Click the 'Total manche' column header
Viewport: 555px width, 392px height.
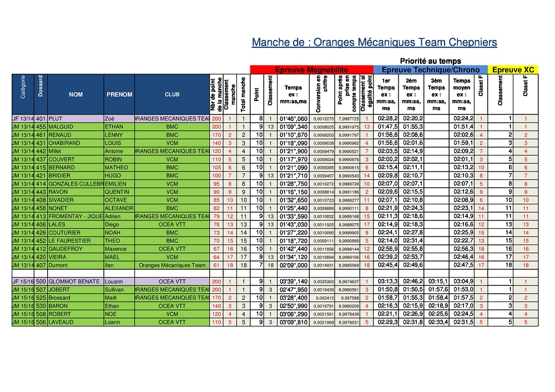coord(243,94)
